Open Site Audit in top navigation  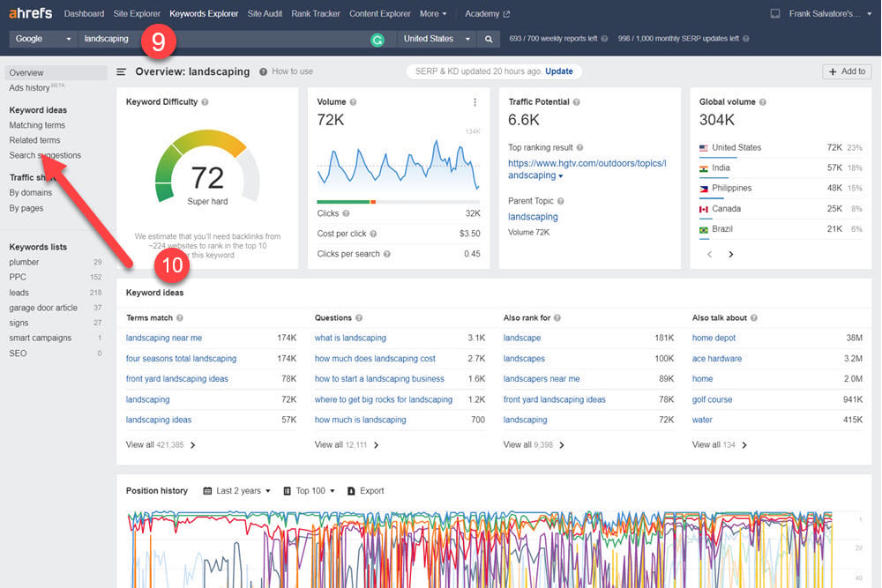(265, 13)
